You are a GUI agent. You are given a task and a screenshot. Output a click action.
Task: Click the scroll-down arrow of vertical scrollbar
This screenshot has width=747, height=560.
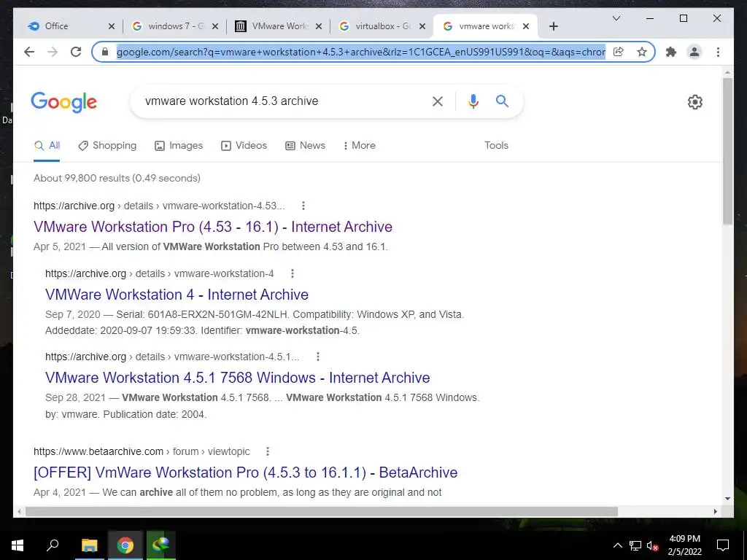coord(727,499)
